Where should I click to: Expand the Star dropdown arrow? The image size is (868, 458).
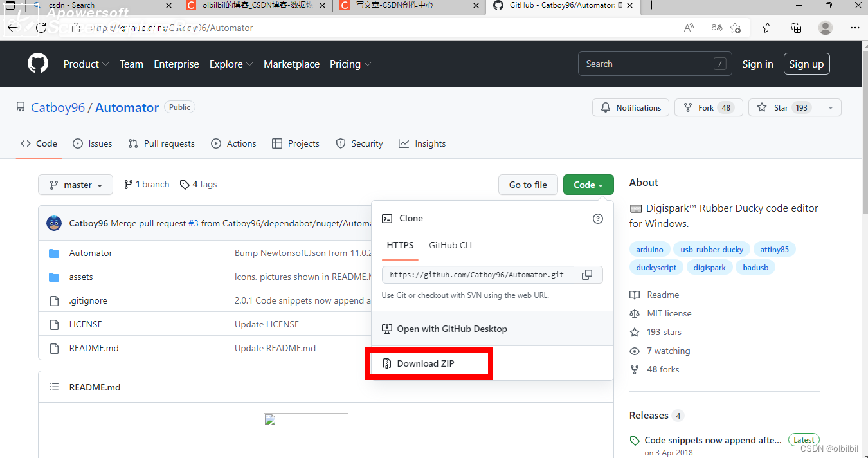coord(831,107)
